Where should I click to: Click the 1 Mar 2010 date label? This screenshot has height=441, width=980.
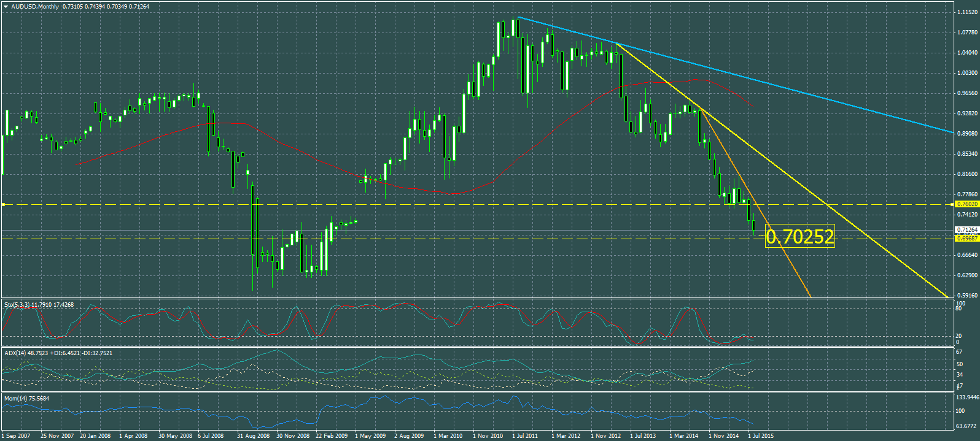[x=448, y=436]
